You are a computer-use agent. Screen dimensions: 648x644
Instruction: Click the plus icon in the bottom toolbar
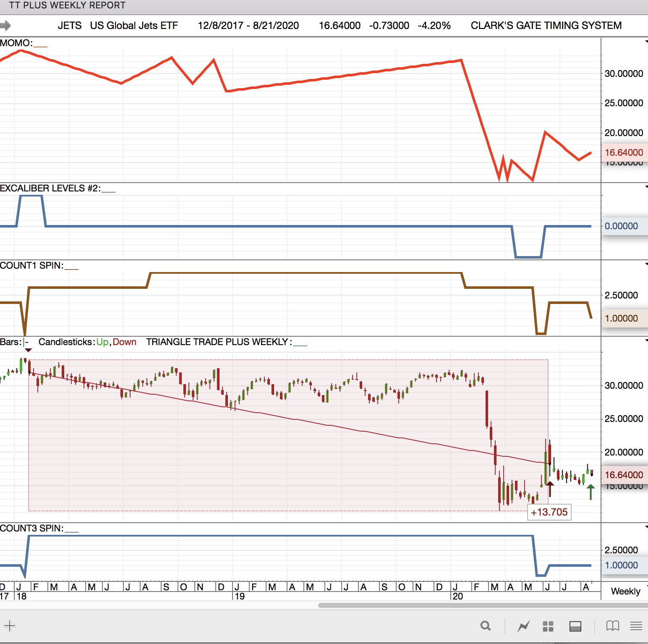[x=10, y=626]
